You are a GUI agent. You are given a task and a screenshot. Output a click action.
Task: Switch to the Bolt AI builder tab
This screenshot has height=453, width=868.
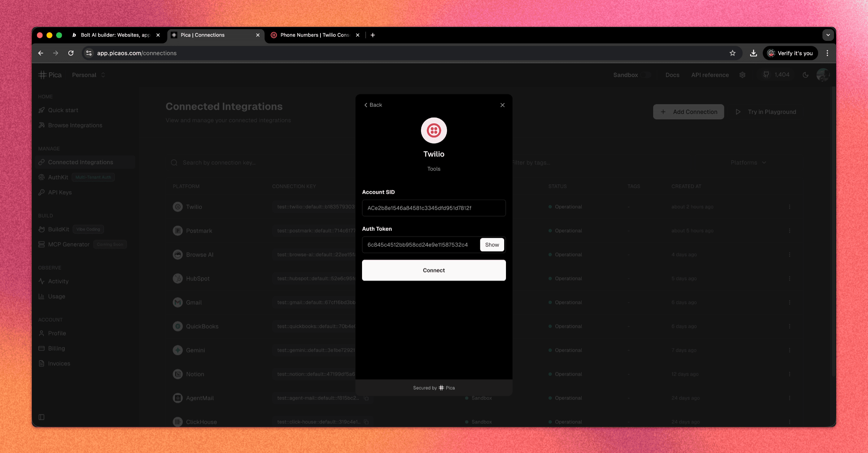tap(115, 35)
